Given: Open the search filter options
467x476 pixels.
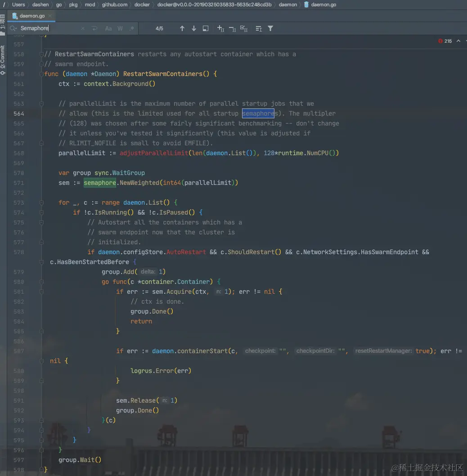Looking at the screenshot, I should pos(270,28).
